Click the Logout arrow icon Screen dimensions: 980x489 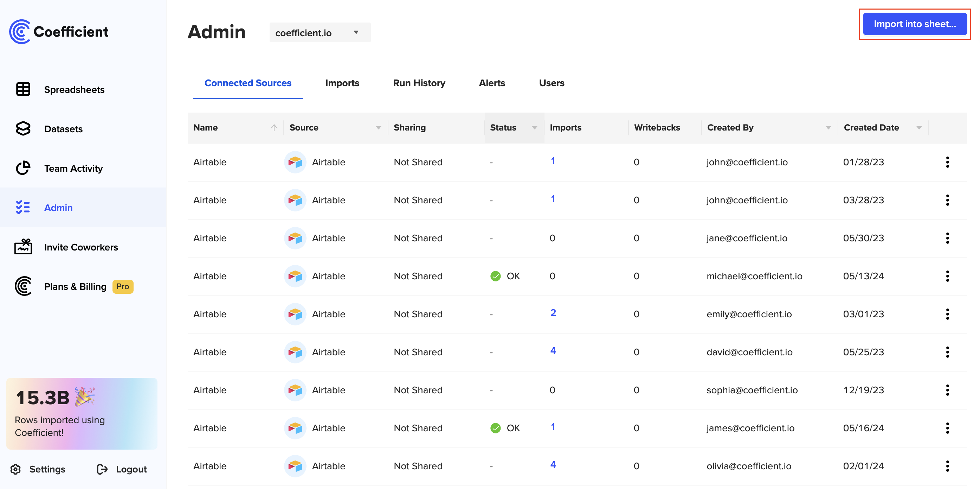(102, 469)
